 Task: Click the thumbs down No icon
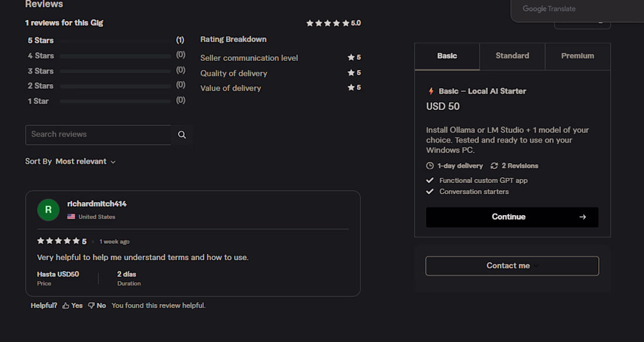pyautogui.click(x=91, y=306)
